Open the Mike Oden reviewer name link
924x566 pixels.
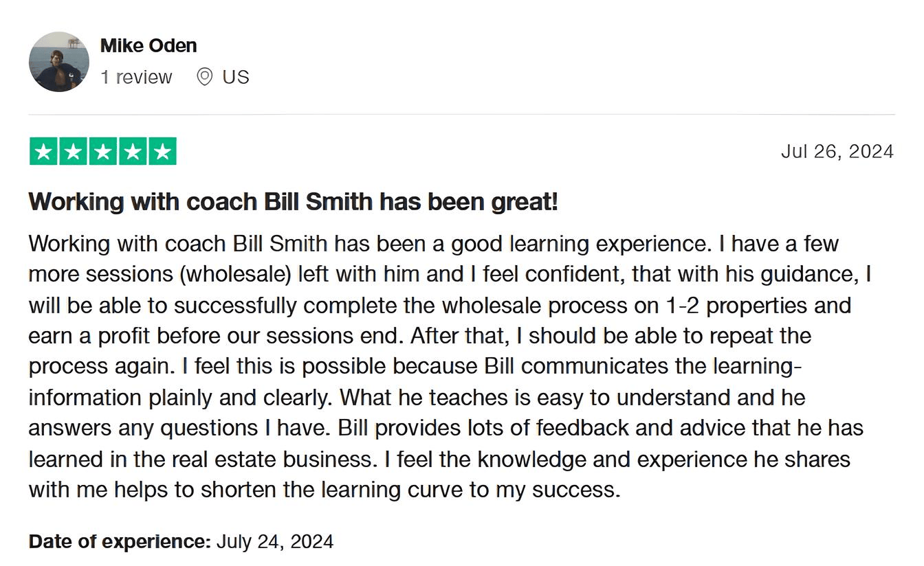(148, 45)
